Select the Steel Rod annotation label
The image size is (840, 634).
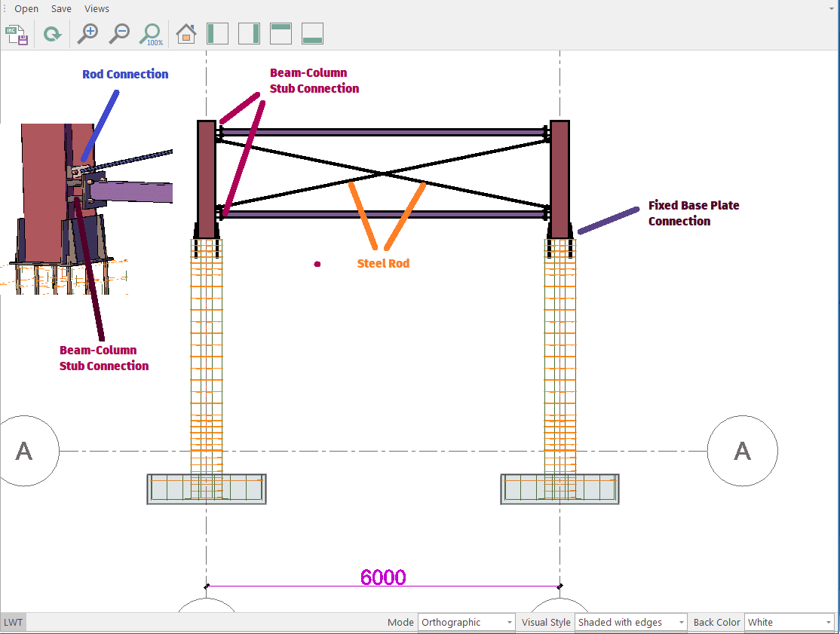tap(383, 264)
